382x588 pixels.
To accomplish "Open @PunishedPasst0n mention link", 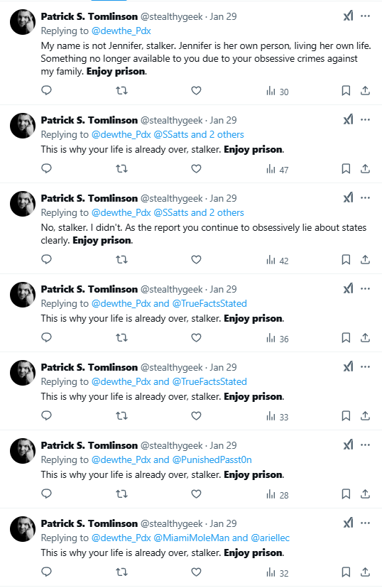I will [x=212, y=459].
